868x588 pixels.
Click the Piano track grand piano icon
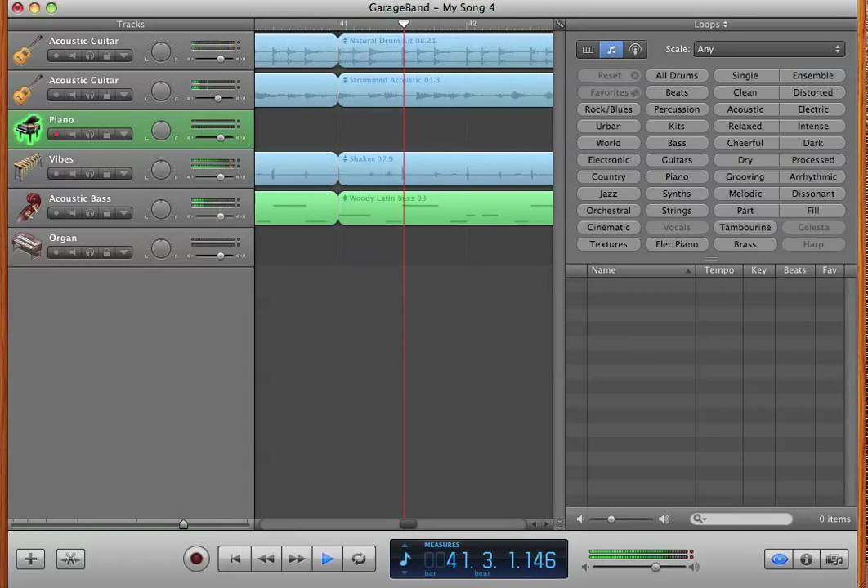[x=27, y=129]
